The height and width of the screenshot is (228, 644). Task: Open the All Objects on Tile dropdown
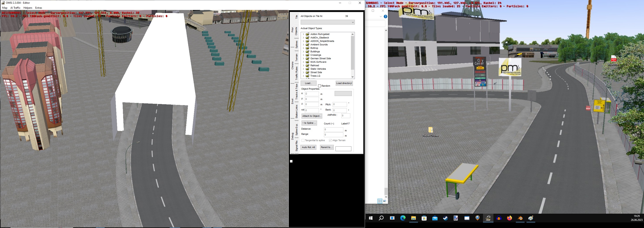[327, 22]
